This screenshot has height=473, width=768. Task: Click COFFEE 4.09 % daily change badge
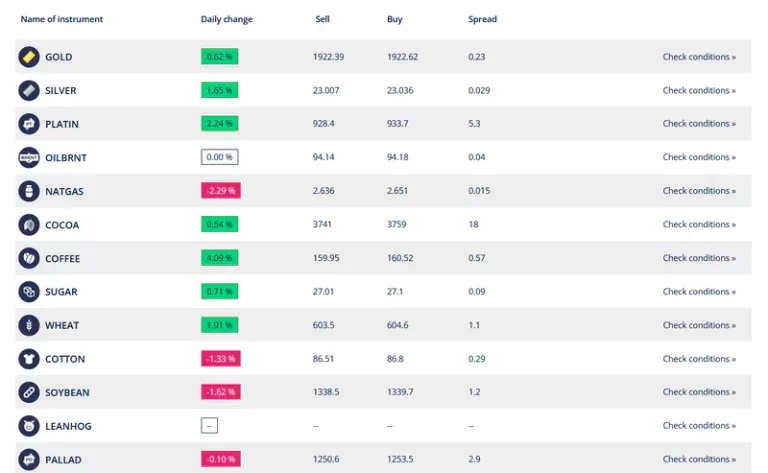click(219, 258)
